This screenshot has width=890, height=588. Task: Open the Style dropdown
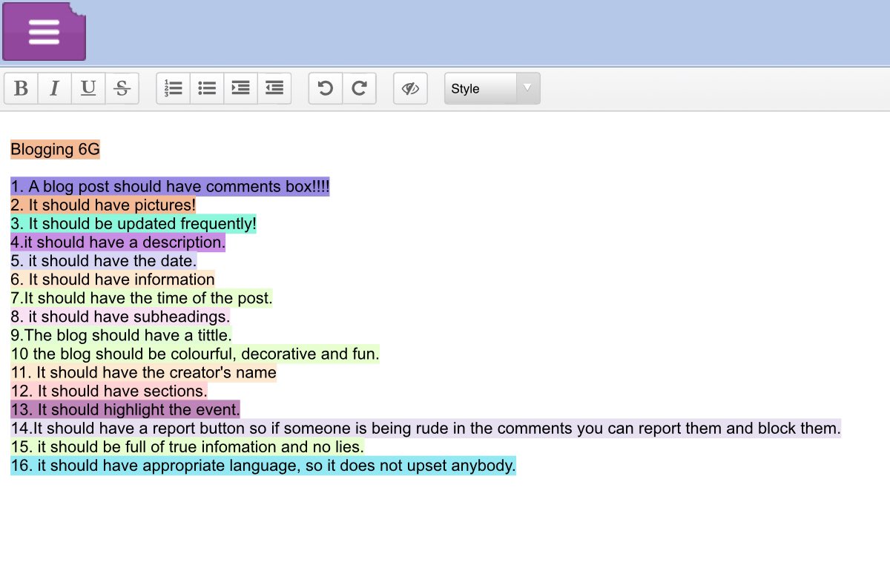[x=492, y=88]
